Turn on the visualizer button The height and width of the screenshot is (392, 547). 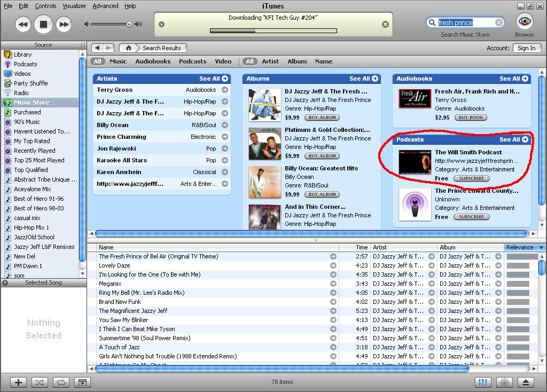click(504, 382)
